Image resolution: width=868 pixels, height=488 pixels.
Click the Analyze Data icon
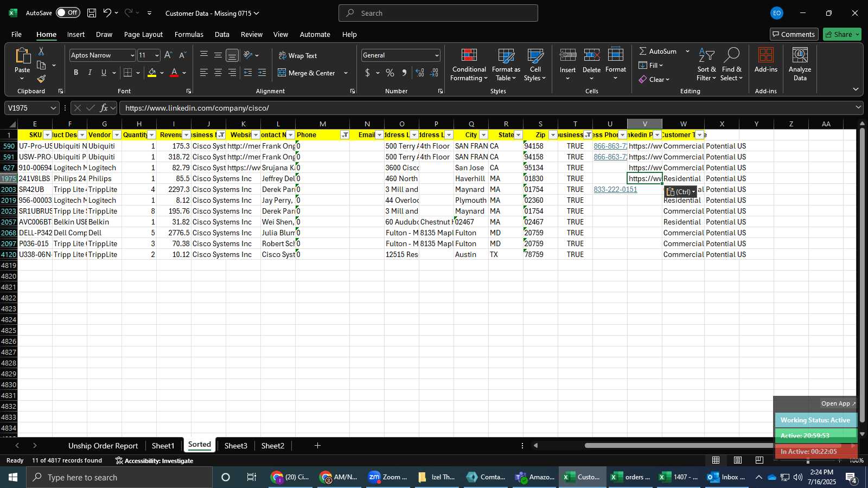click(x=800, y=55)
